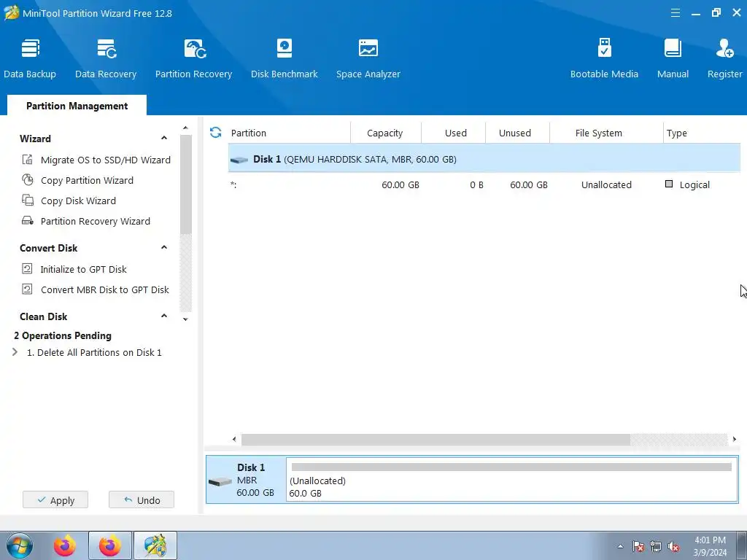Screen dimensions: 747x560
Task: Click the Show desktop button
Action: (x=742, y=545)
